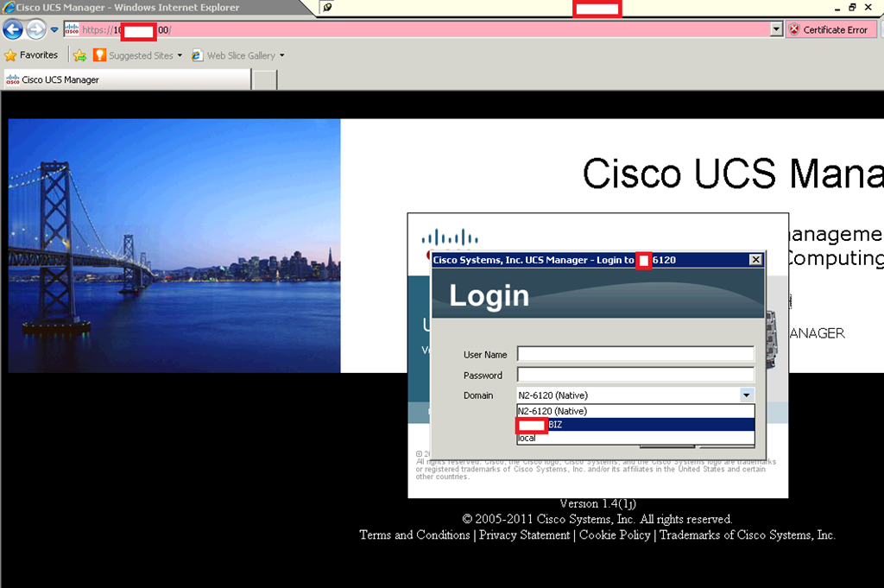Select the Cisco UCS Manager browser tab
Screen dimensions: 884x588
[127, 79]
